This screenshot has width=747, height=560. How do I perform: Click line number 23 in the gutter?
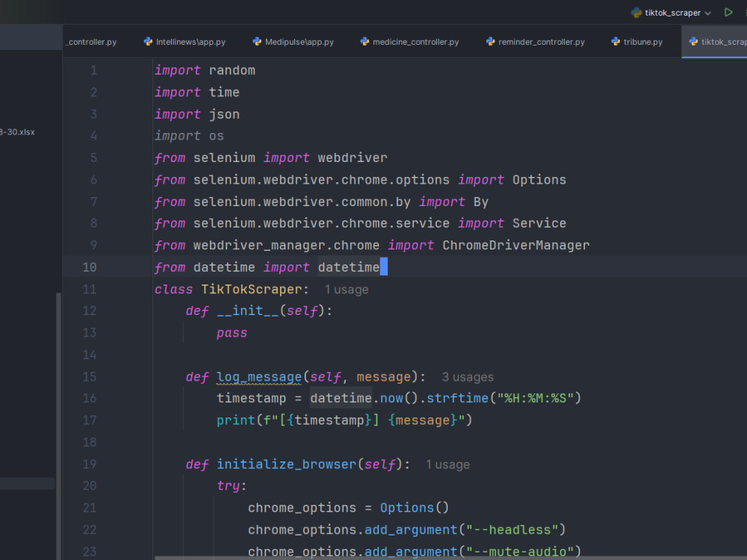[90, 552]
